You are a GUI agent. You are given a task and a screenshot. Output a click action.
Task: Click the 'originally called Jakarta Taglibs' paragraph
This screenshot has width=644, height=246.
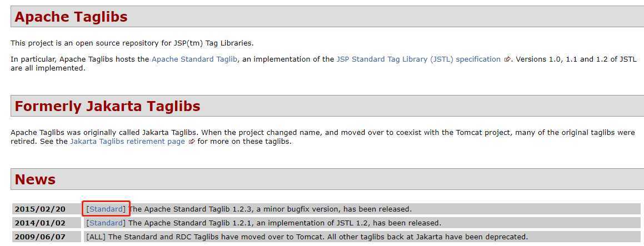tap(322, 137)
